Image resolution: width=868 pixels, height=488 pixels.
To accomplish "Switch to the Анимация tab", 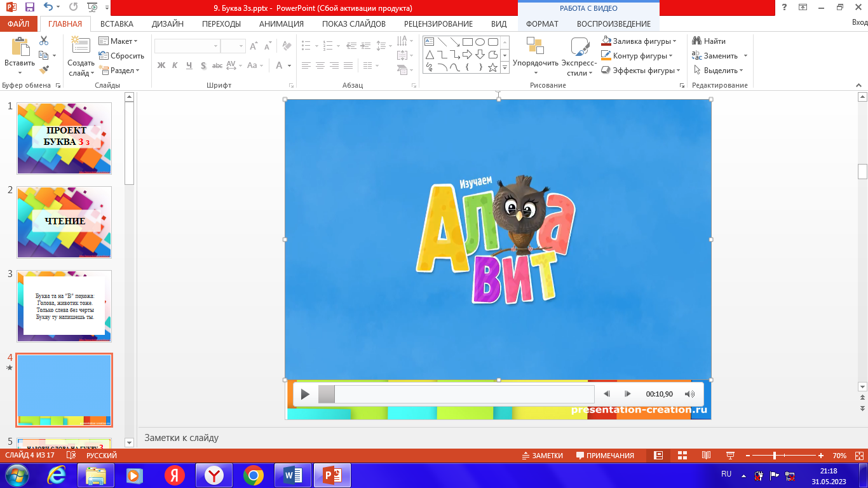I will pyautogui.click(x=281, y=24).
